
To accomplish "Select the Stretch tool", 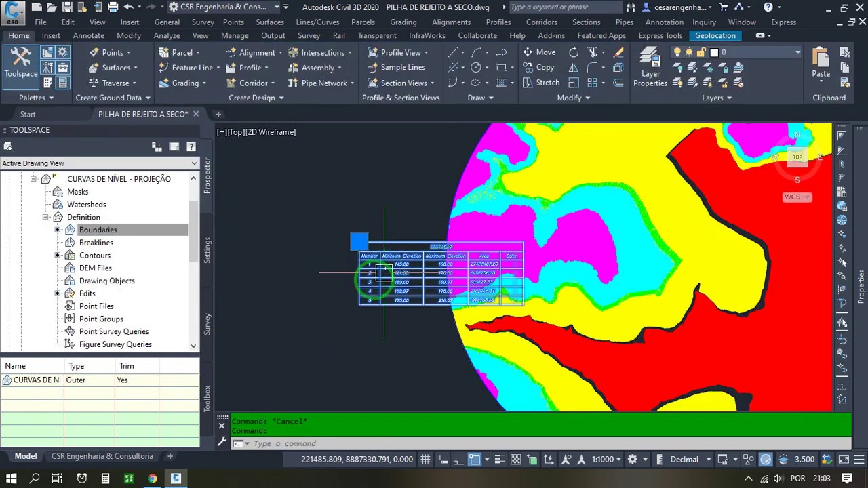I will 541,83.
